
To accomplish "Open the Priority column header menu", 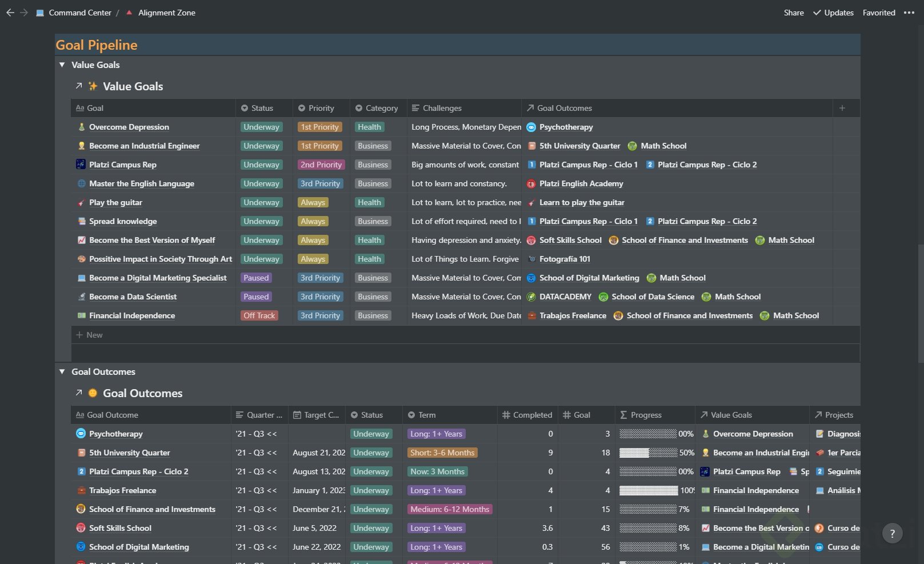I will tap(321, 108).
